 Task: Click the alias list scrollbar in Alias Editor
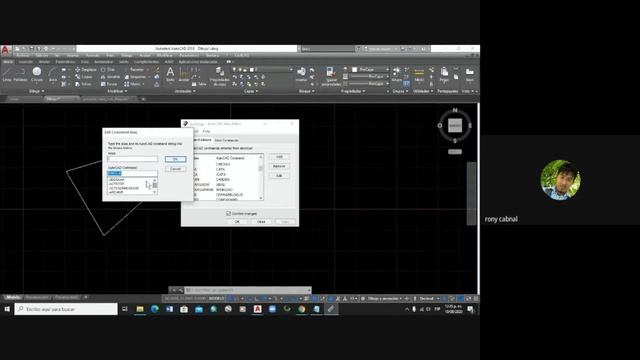pos(261,177)
